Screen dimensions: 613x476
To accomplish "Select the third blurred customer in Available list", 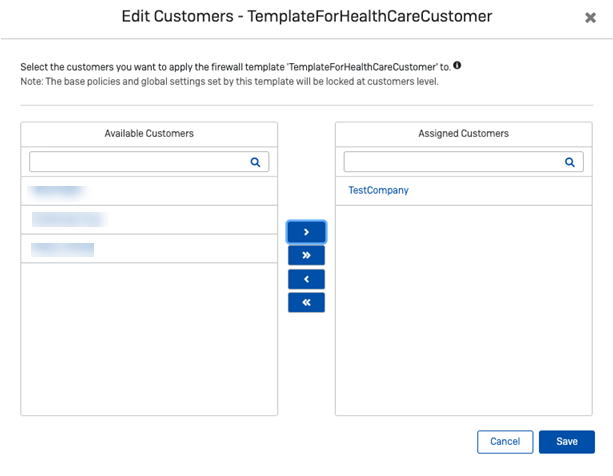I will point(63,249).
